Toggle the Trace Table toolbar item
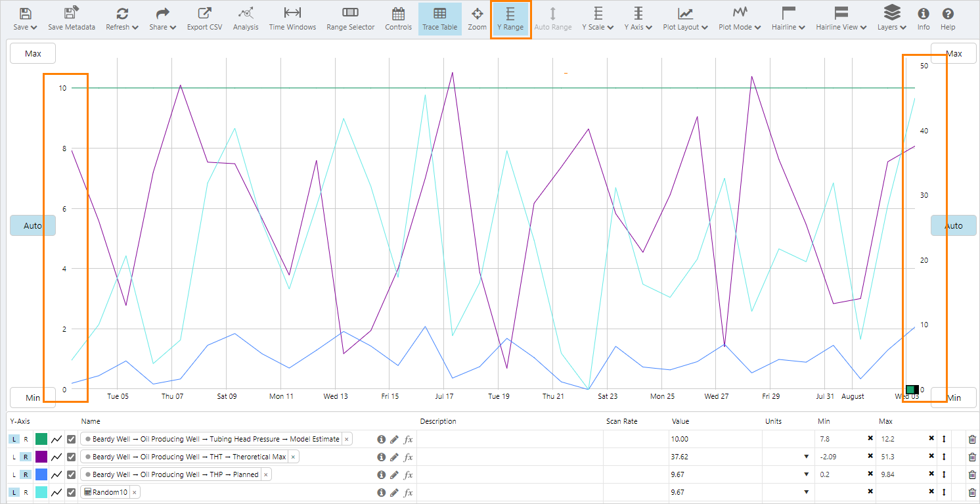The height and width of the screenshot is (504, 980). (439, 19)
